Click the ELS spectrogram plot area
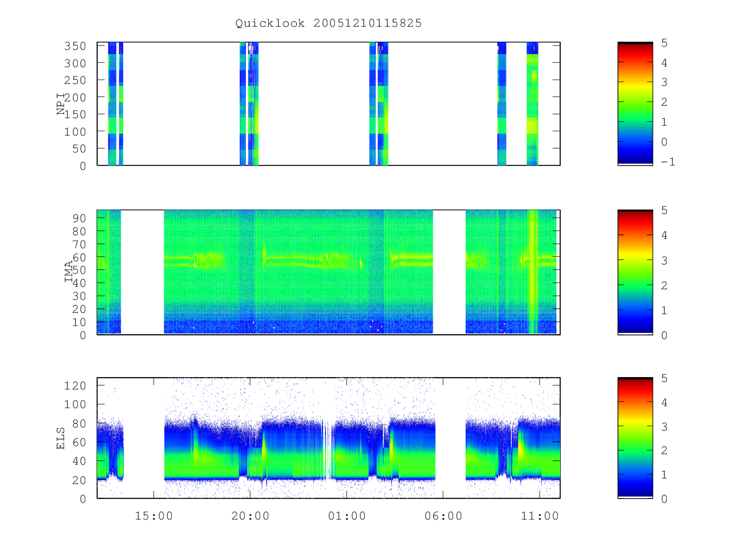 pyautogui.click(x=329, y=438)
